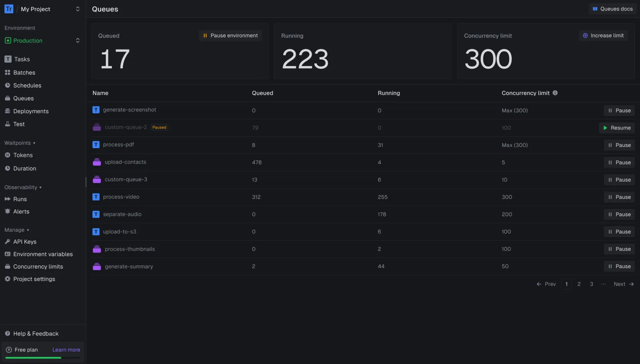Open Schedules clock icon
640x364 pixels.
coord(8,86)
